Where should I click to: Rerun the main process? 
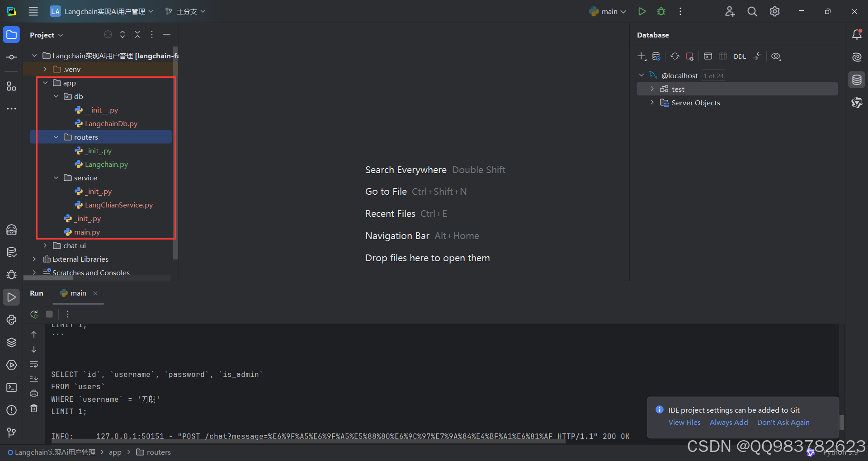click(x=34, y=314)
